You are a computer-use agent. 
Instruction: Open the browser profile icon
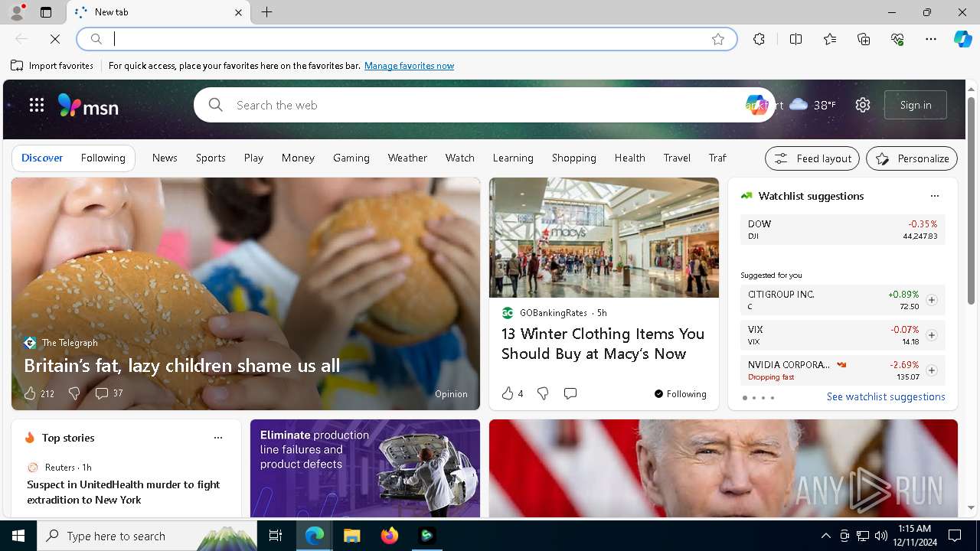(17, 12)
